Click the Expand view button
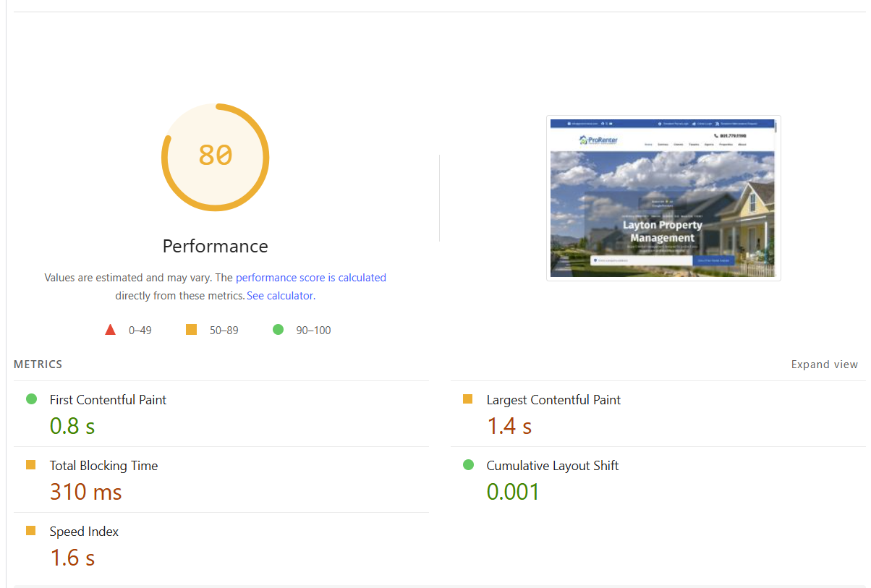Screen dimensions: 871x588 click(825, 365)
